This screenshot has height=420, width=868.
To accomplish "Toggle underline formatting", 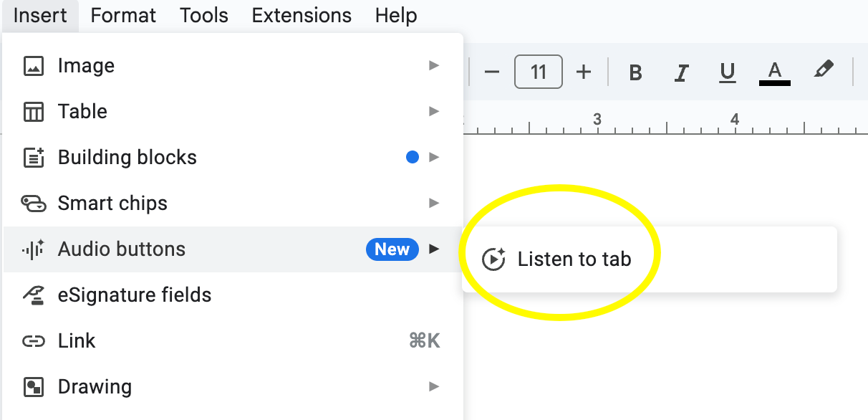I will [x=728, y=72].
